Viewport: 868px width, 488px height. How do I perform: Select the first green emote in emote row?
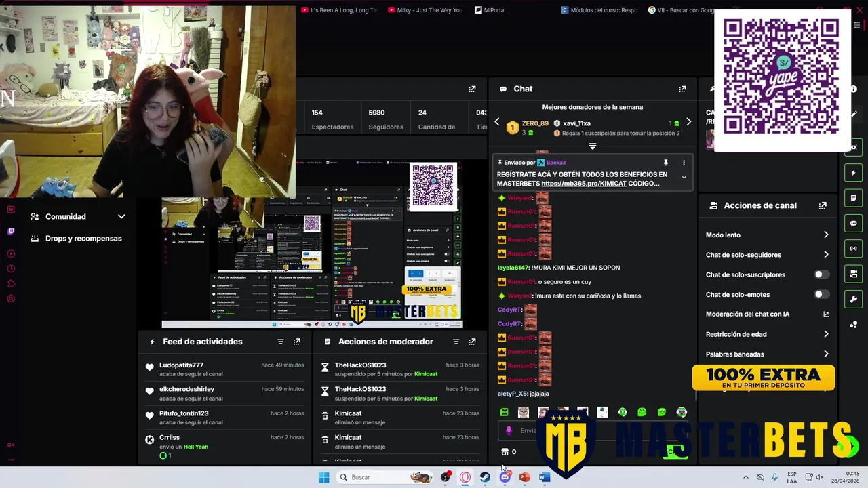tap(504, 412)
